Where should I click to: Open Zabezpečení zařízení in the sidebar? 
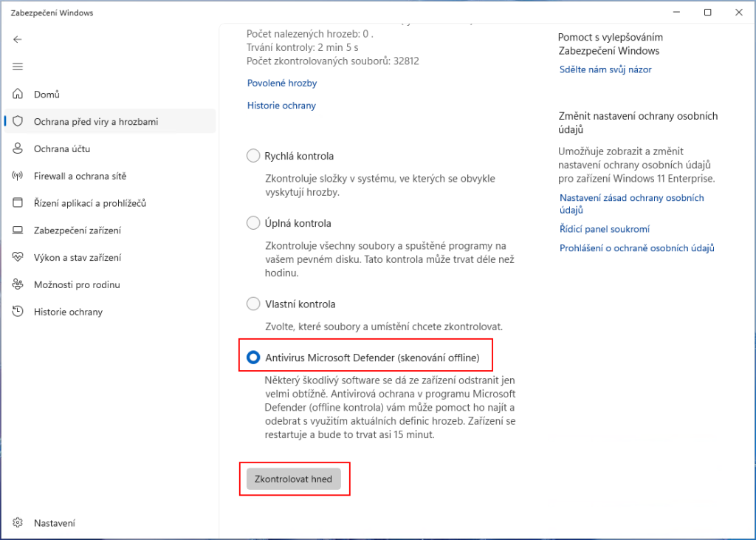[x=110, y=230]
